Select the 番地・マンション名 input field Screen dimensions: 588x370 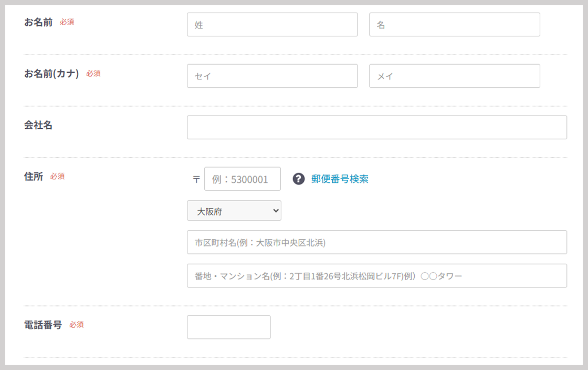click(376, 276)
